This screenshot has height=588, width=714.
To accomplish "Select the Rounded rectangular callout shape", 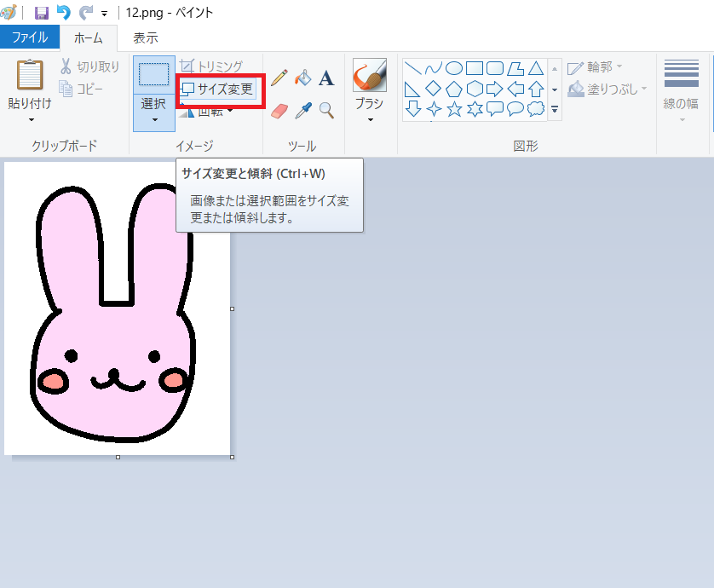I will pos(495,109).
